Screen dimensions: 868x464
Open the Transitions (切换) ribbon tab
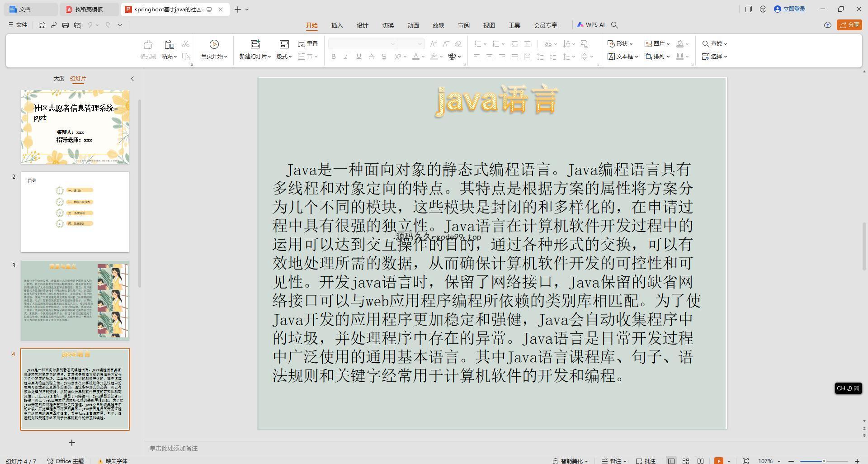(x=387, y=25)
